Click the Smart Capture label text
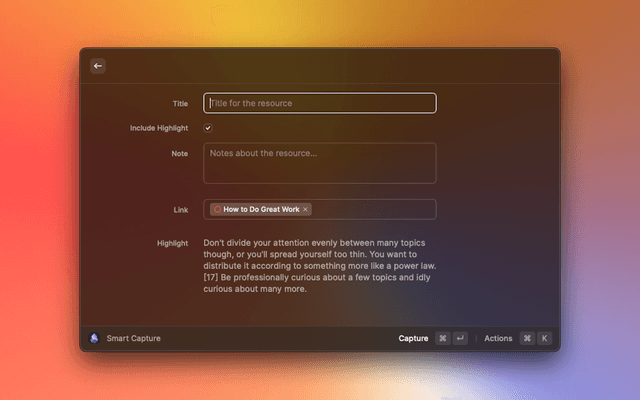 133,338
